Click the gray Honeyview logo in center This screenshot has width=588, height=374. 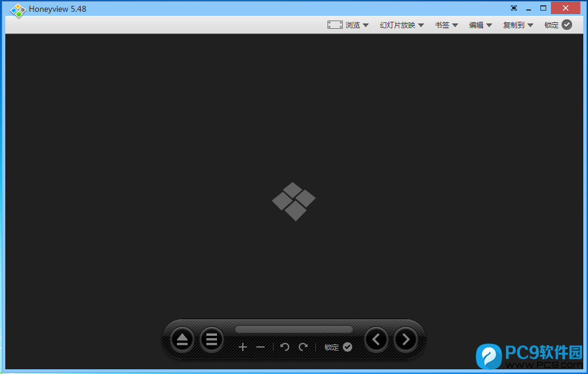coord(293,202)
